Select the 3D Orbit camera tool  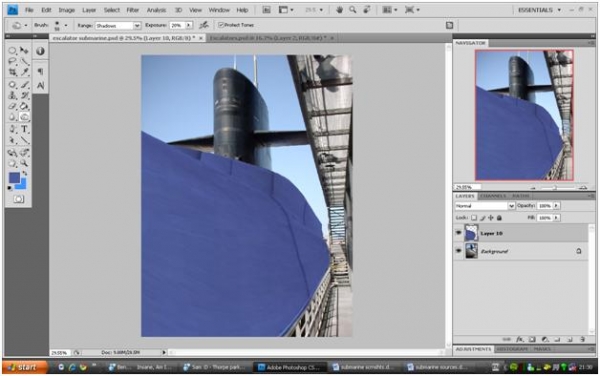[24, 153]
